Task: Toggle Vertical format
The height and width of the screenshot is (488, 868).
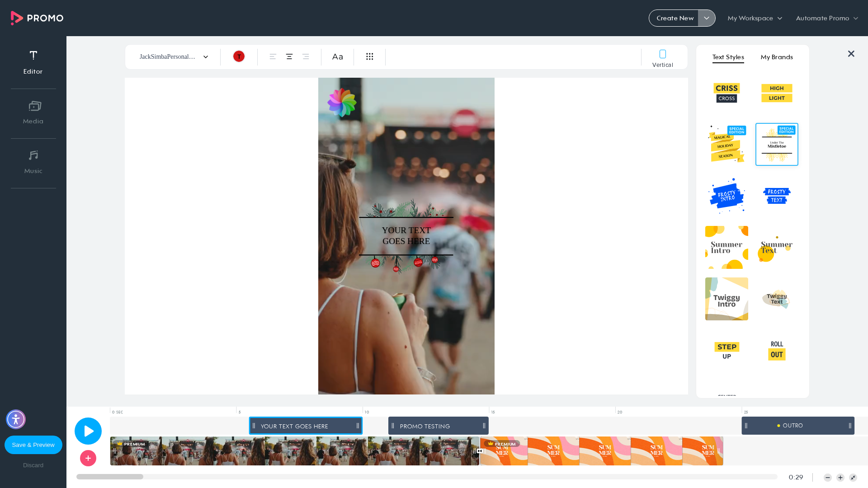Action: point(663,59)
